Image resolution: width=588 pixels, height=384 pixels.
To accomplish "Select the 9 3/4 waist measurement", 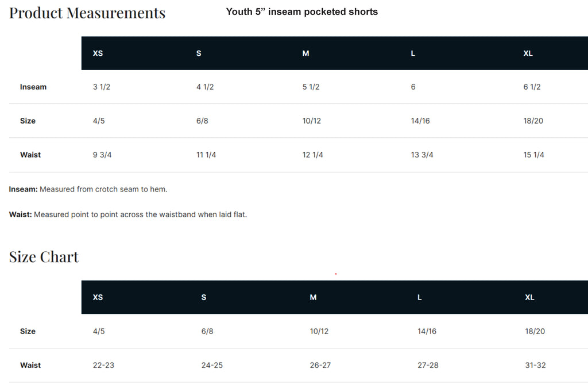I will click(x=102, y=155).
